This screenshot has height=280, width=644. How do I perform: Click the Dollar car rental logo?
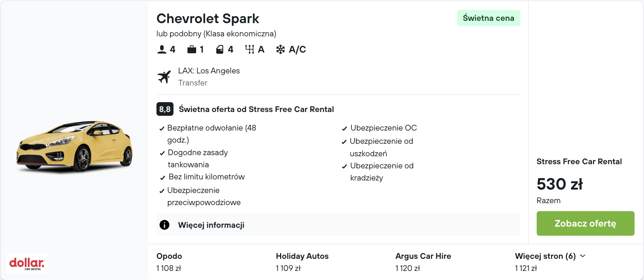[x=27, y=263]
